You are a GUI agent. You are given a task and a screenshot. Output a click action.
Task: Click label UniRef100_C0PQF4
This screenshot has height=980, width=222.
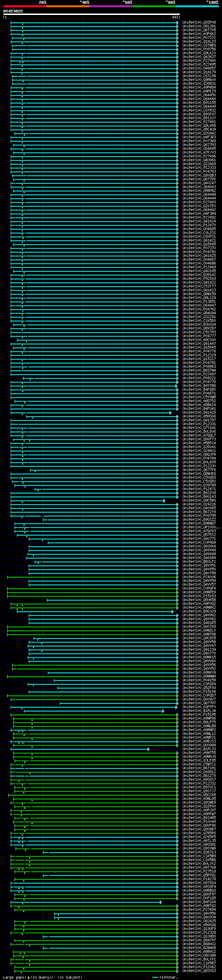click(199, 588)
